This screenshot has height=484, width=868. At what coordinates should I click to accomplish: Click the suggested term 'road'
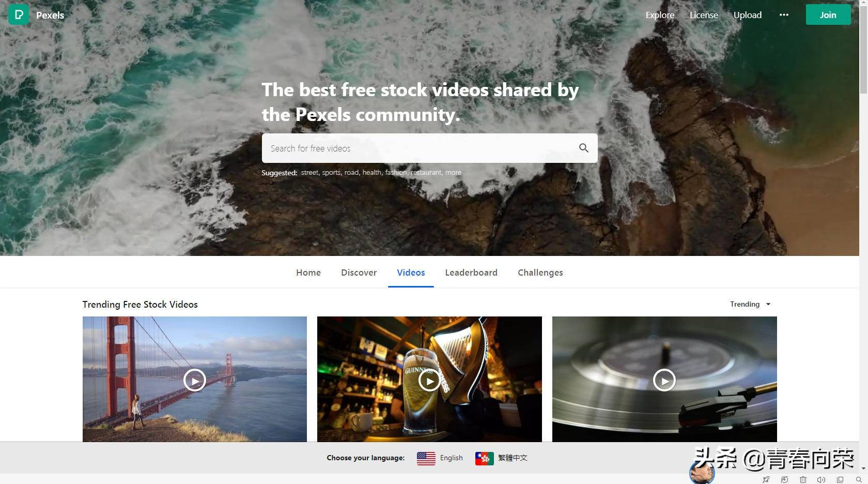(x=351, y=172)
